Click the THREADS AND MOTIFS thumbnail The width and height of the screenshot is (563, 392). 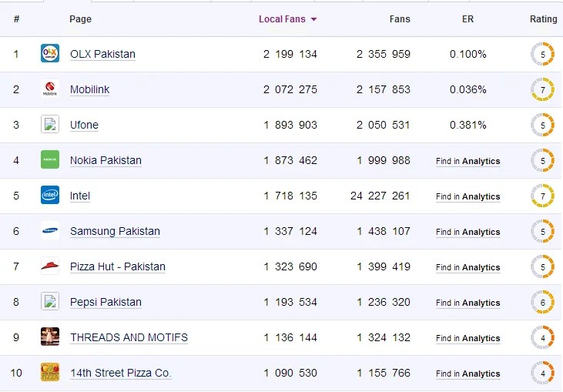50,337
